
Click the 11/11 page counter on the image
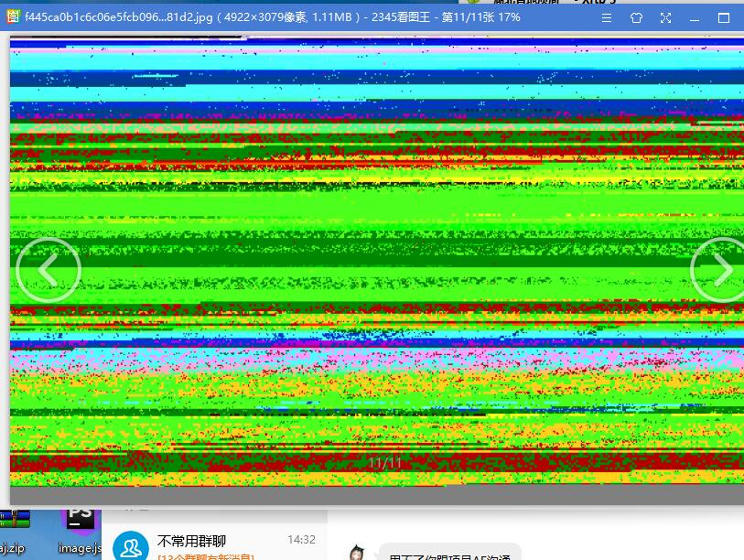coord(384,463)
